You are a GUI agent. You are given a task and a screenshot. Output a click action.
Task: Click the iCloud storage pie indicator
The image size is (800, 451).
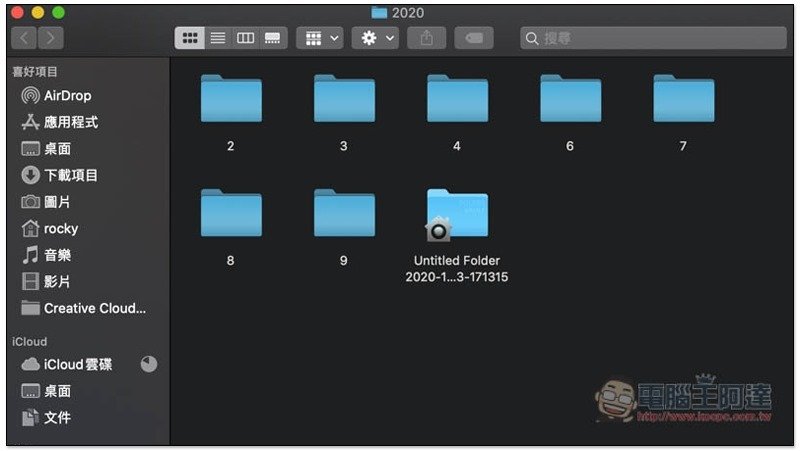[x=149, y=365]
